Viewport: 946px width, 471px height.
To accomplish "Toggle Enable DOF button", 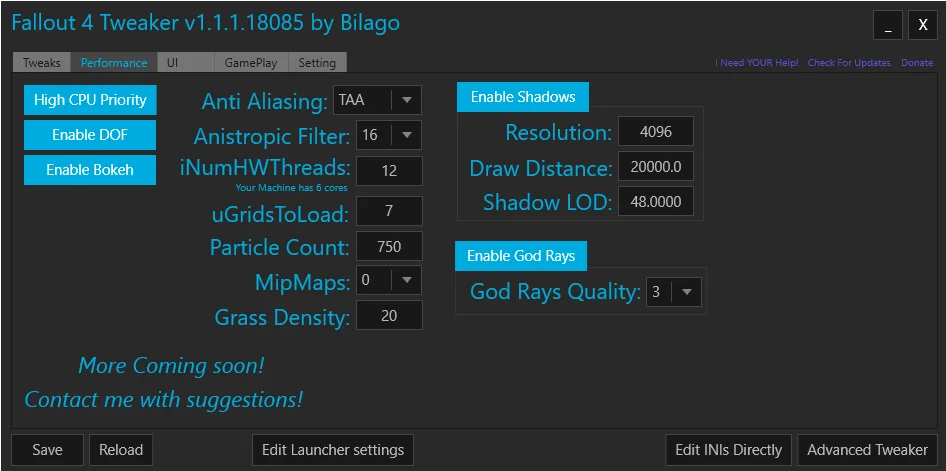I will coord(90,135).
